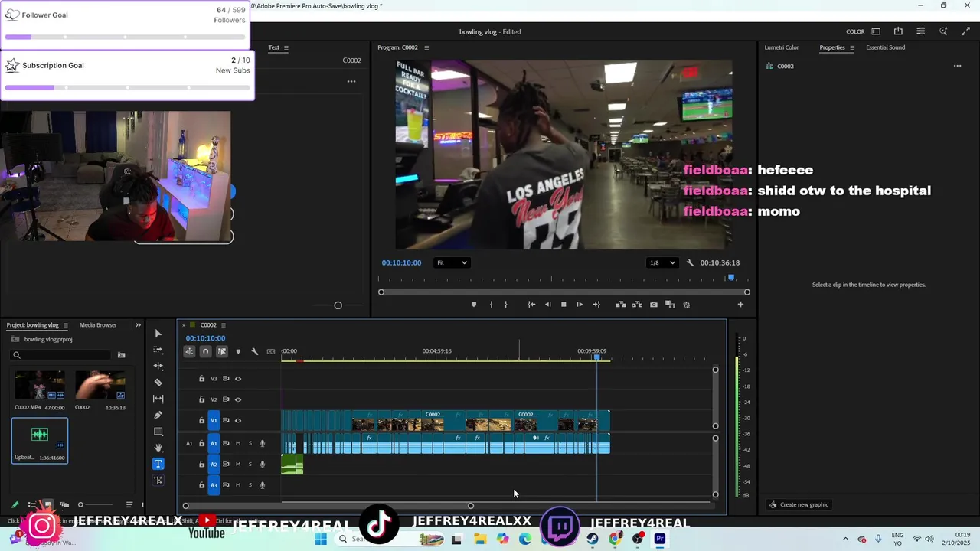Screen dimensions: 980x551
Task: Click the Lift button
Action: tap(621, 305)
